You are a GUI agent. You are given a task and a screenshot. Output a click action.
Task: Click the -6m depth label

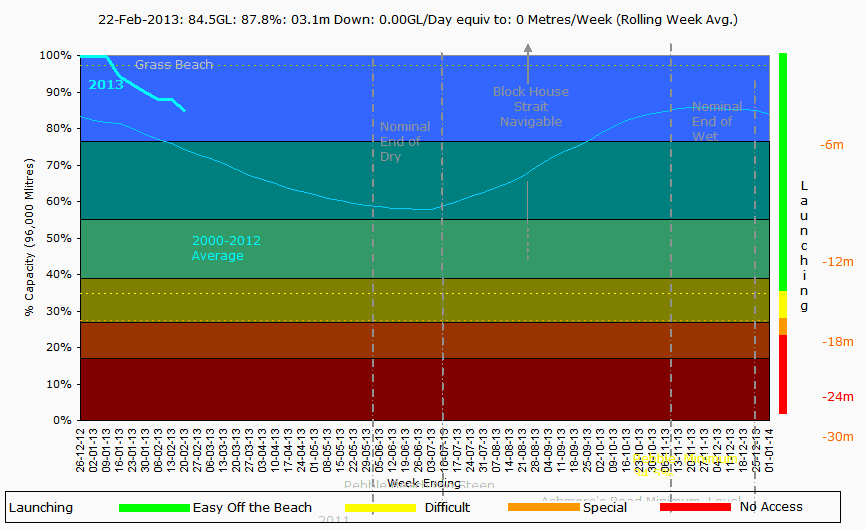pos(832,145)
